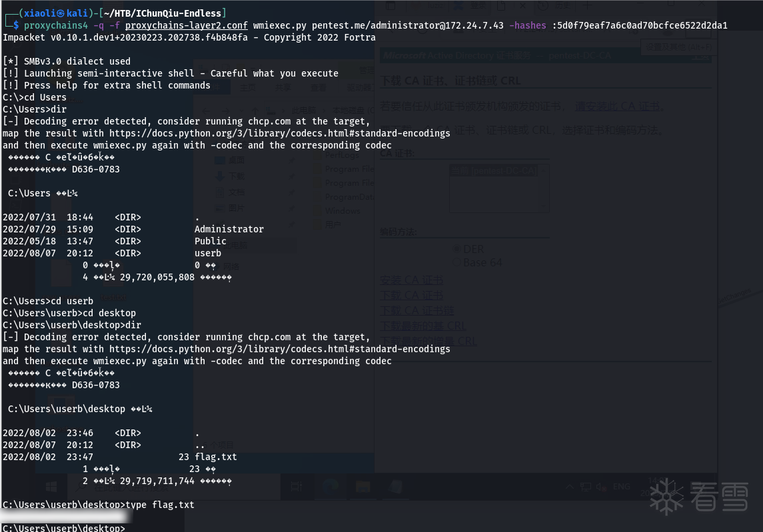Click the 'cd desktop' command line in terminal

[x=69, y=313]
